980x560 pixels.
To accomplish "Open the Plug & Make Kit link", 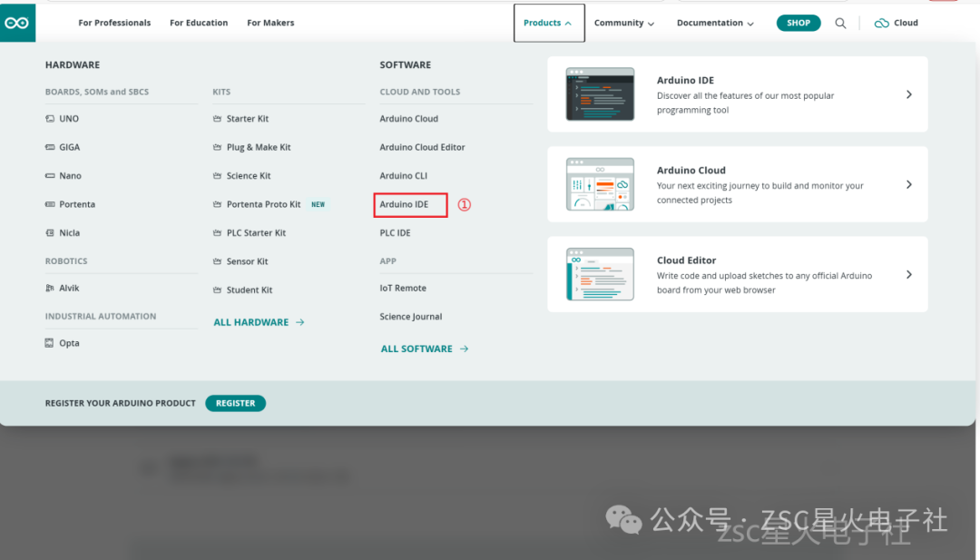I will click(259, 147).
